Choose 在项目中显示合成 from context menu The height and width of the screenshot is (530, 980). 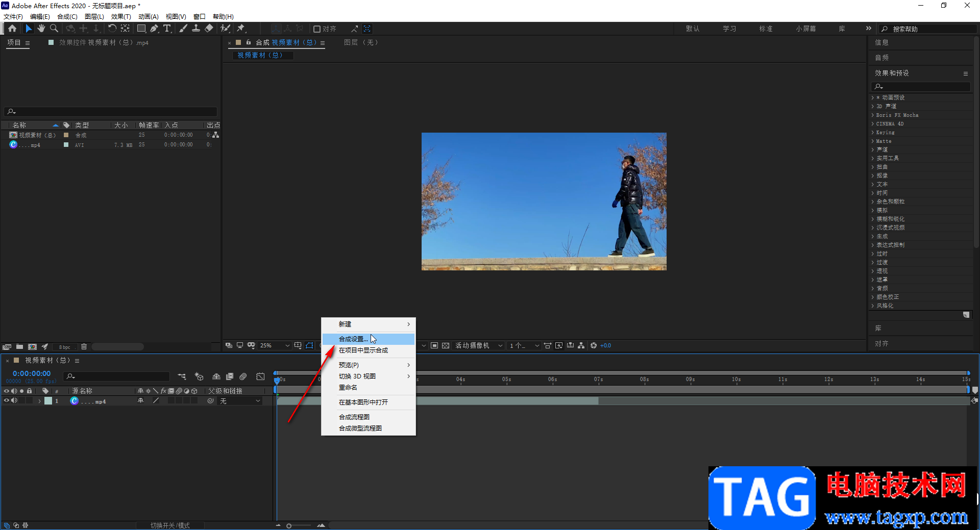pyautogui.click(x=368, y=350)
